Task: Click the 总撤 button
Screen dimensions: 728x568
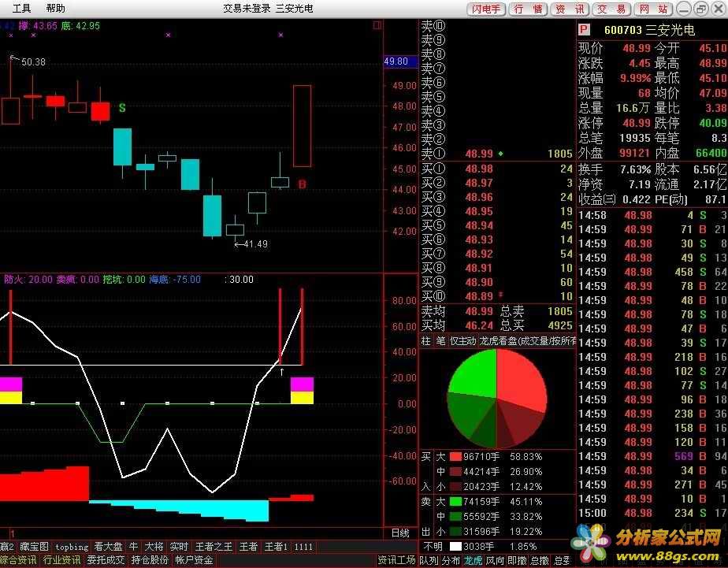Action: tap(540, 561)
